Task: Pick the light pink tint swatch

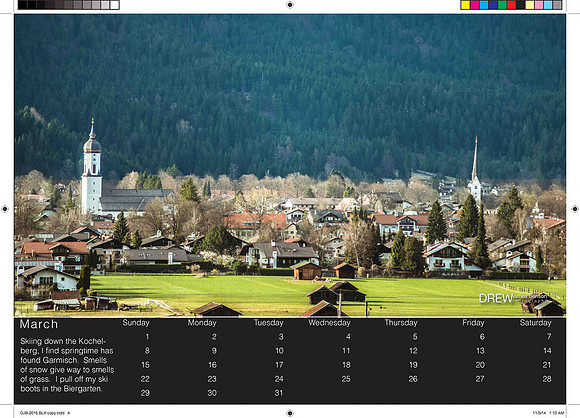Action: pos(539,5)
